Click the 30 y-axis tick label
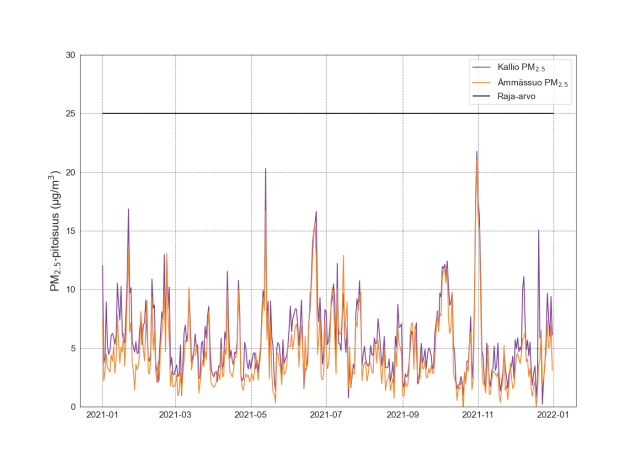This screenshot has height=457, width=640. pyautogui.click(x=71, y=55)
